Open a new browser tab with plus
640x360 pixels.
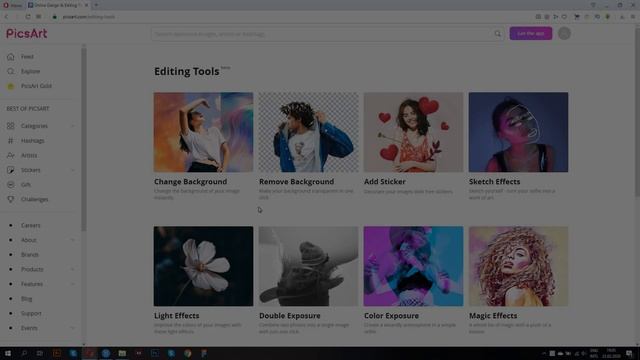(x=96, y=5)
